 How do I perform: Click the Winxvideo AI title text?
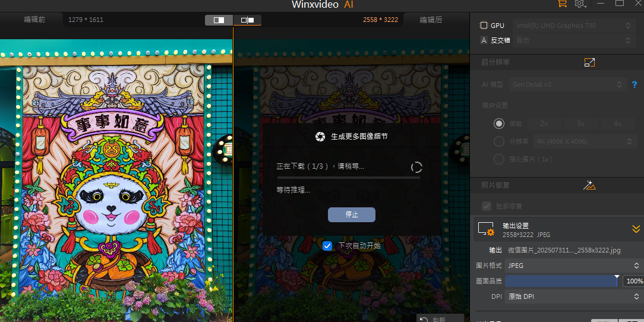coord(323,4)
